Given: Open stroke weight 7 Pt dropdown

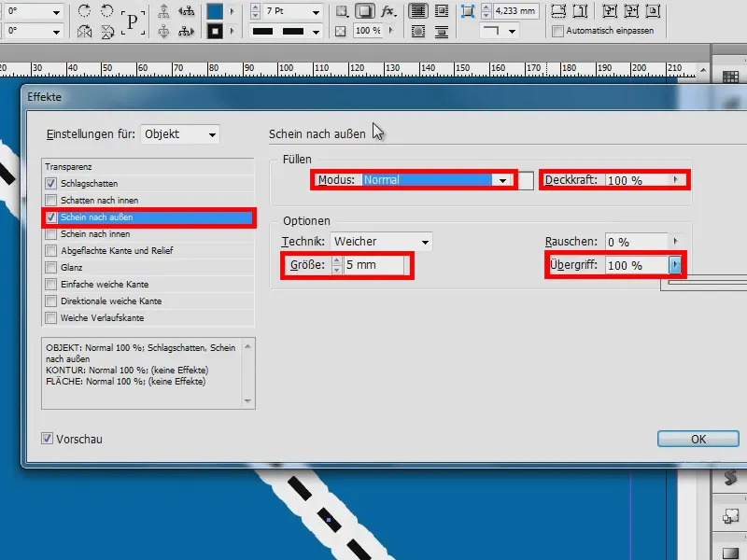Looking at the screenshot, I should 316,11.
